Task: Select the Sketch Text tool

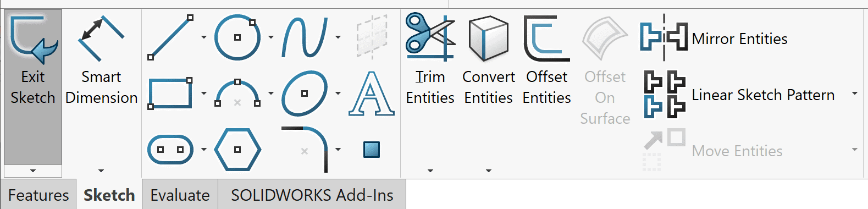Action: click(x=372, y=94)
